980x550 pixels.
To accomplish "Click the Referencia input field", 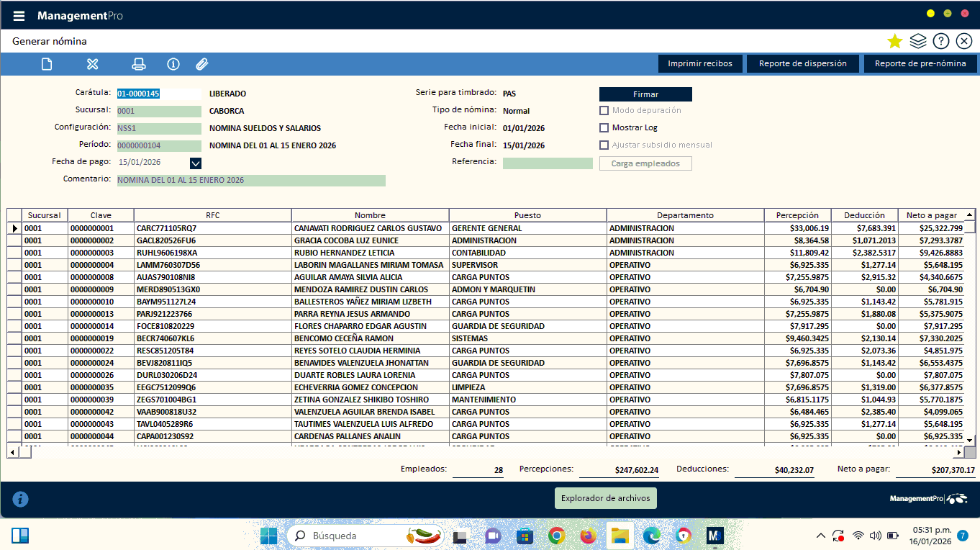I will click(x=547, y=163).
